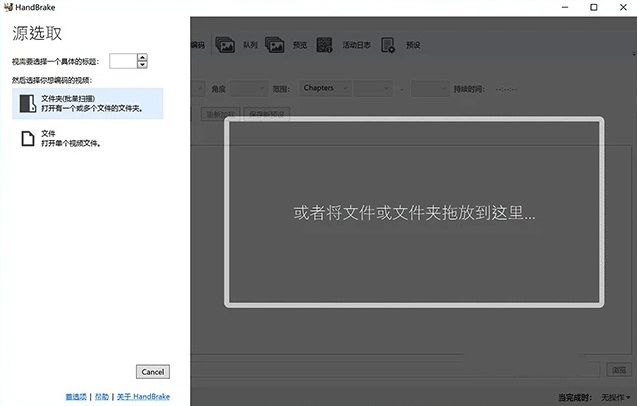The image size is (638, 406).
Task: Open the queue (队列) toolbar icon
Action: [x=225, y=45]
